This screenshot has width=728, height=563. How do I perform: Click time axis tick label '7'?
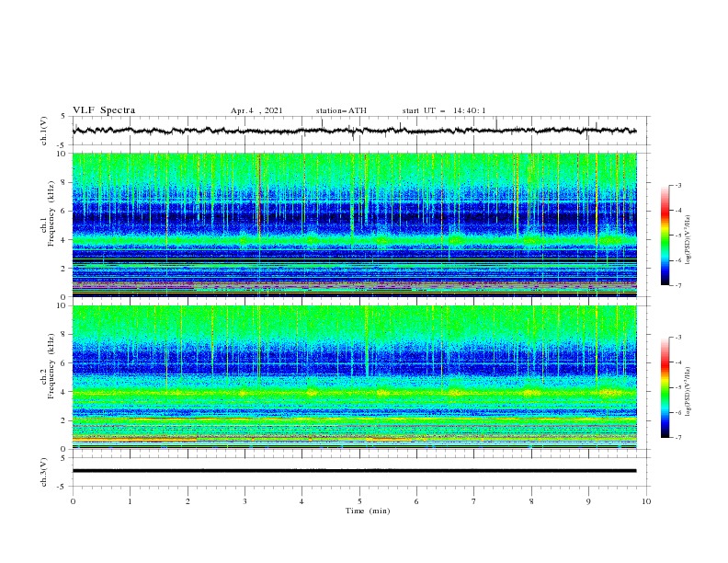point(474,501)
